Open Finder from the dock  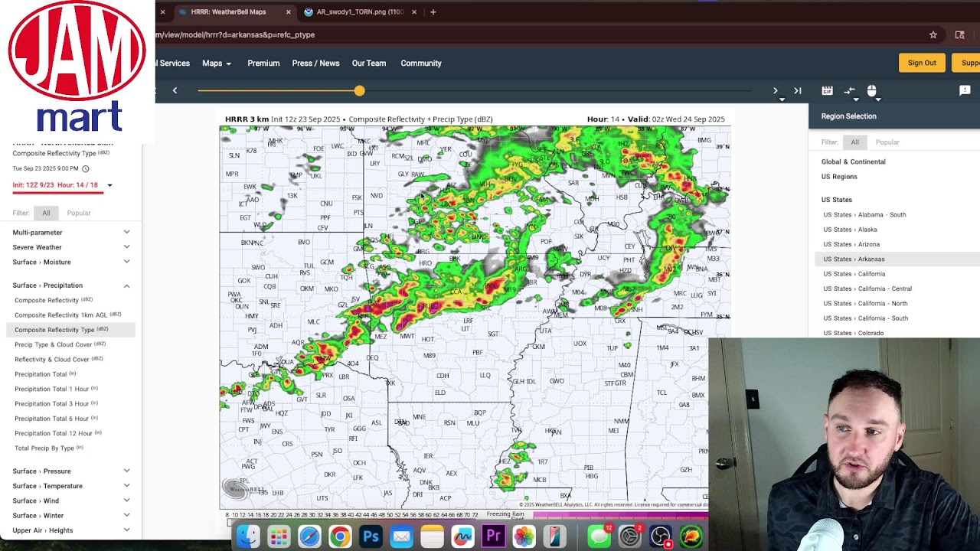pos(248,536)
